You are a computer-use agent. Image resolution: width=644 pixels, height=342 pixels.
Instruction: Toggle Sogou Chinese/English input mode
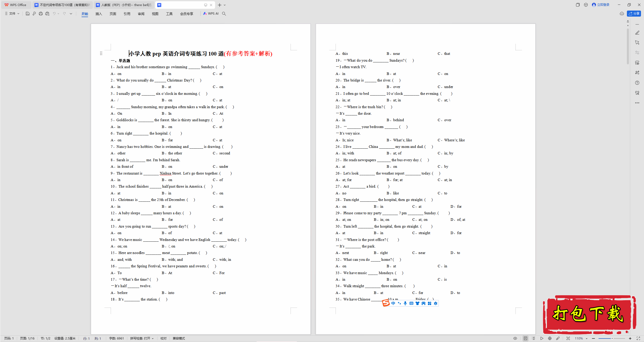393,303
